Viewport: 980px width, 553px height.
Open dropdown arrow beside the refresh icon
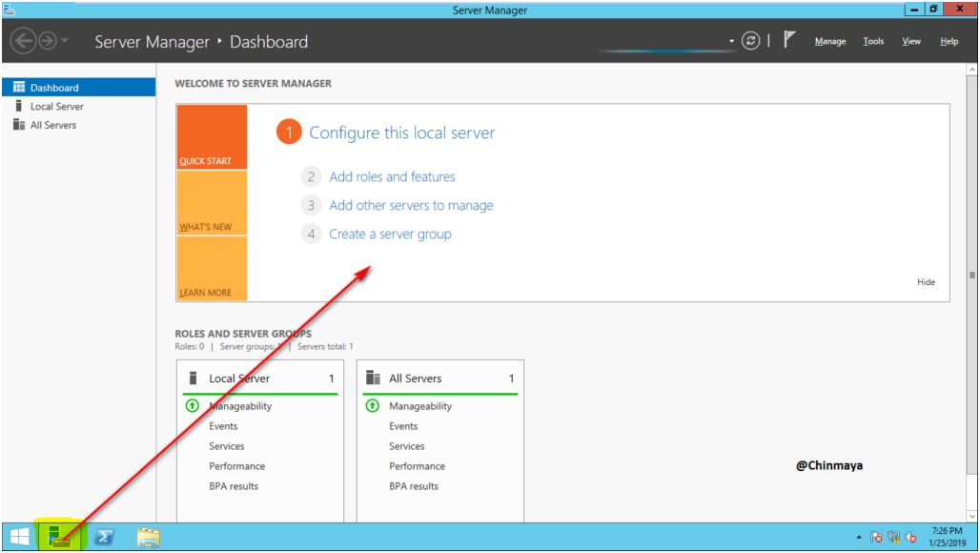[x=731, y=41]
